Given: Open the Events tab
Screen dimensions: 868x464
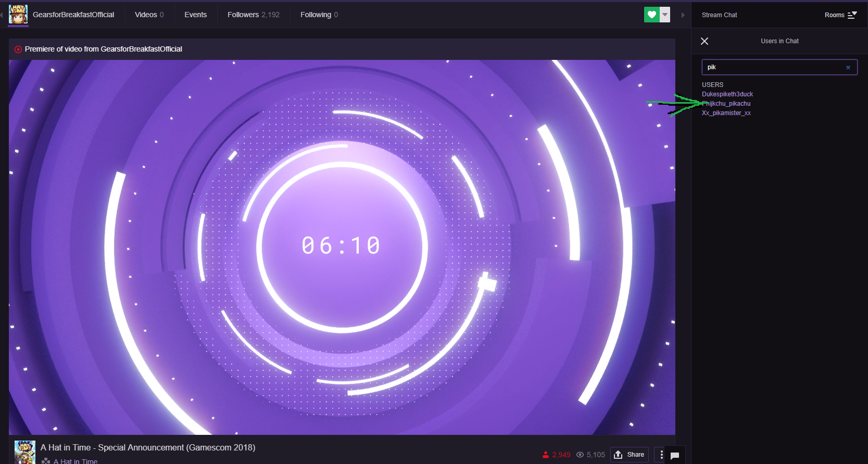Looking at the screenshot, I should click(195, 15).
